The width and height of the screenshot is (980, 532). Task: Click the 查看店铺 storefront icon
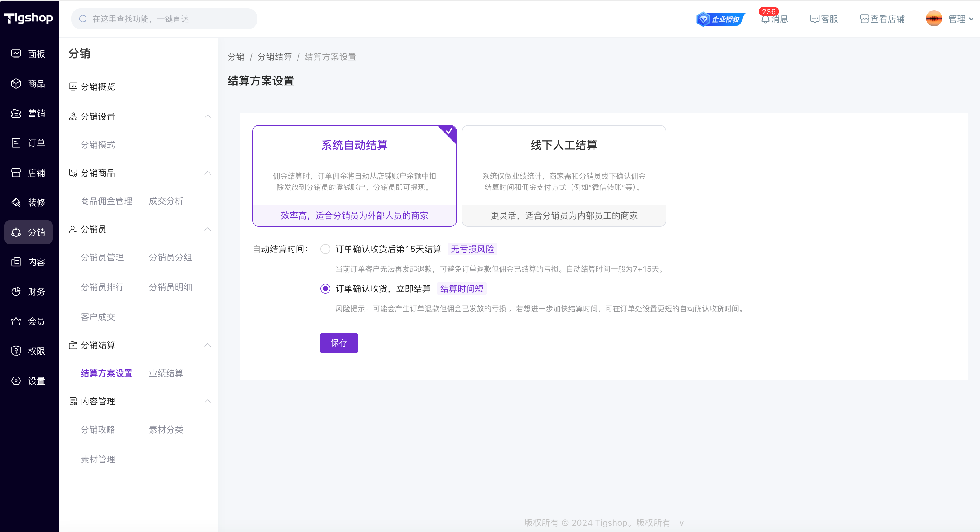coord(864,19)
